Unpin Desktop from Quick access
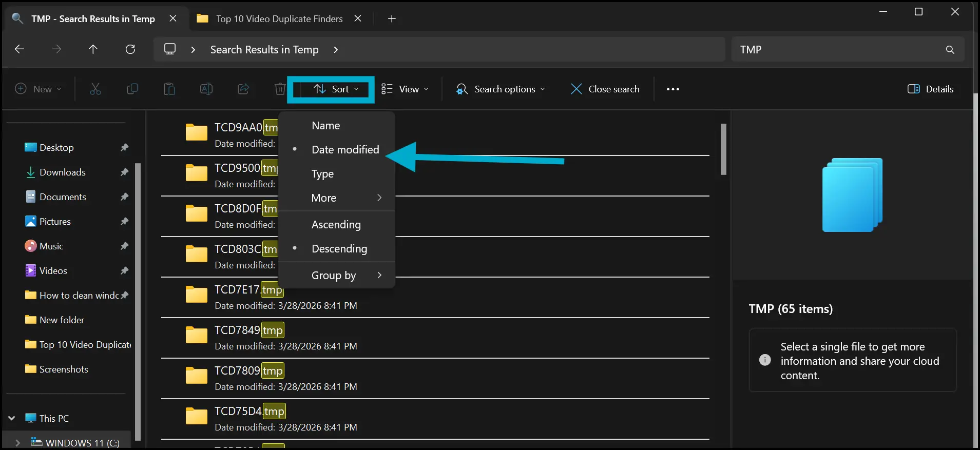Screen dimensions: 980x450 (x=124, y=148)
